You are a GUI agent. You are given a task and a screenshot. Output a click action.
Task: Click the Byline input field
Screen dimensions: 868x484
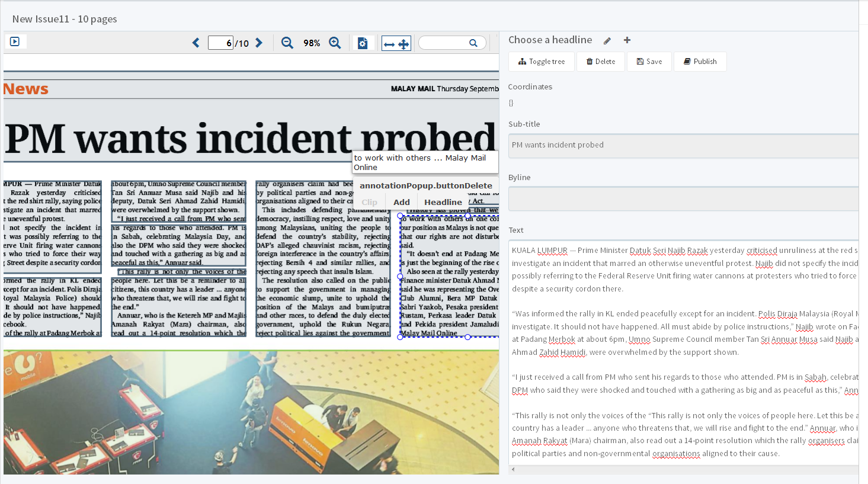click(x=683, y=198)
